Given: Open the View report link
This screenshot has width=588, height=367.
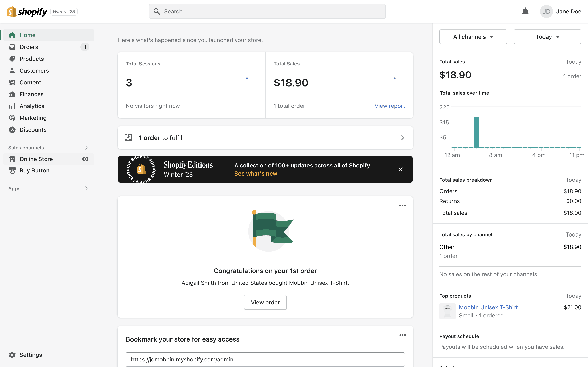Looking at the screenshot, I should (390, 106).
